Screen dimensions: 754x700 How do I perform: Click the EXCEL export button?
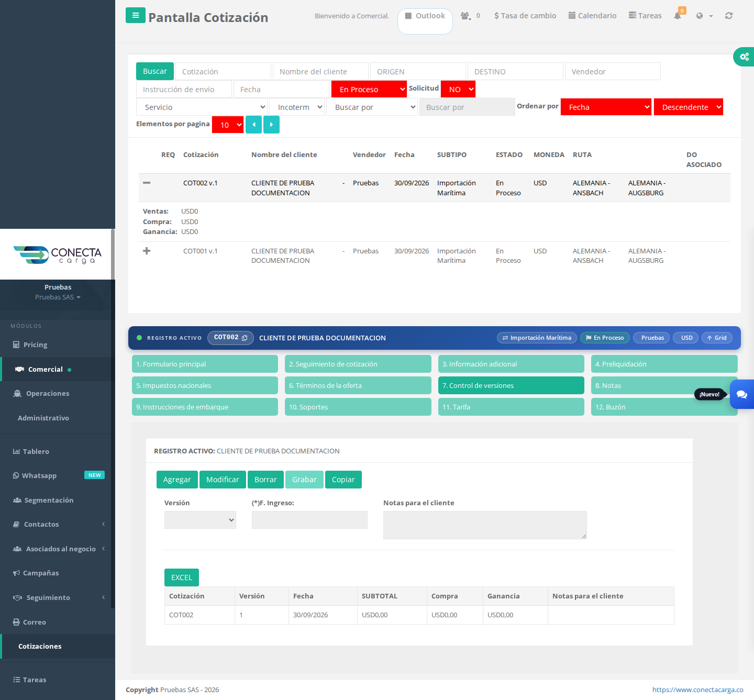(182, 577)
